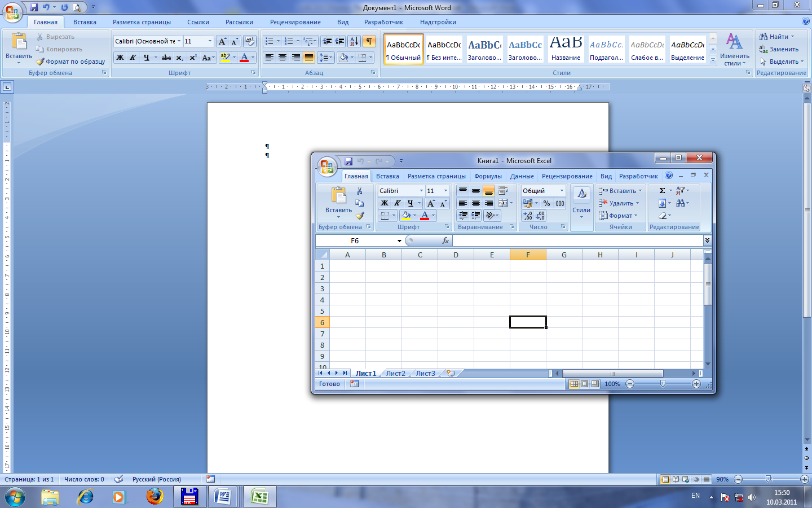Viewport: 812px width, 508px height.
Task: Click Sort and Filter icon in Excel
Action: point(681,191)
